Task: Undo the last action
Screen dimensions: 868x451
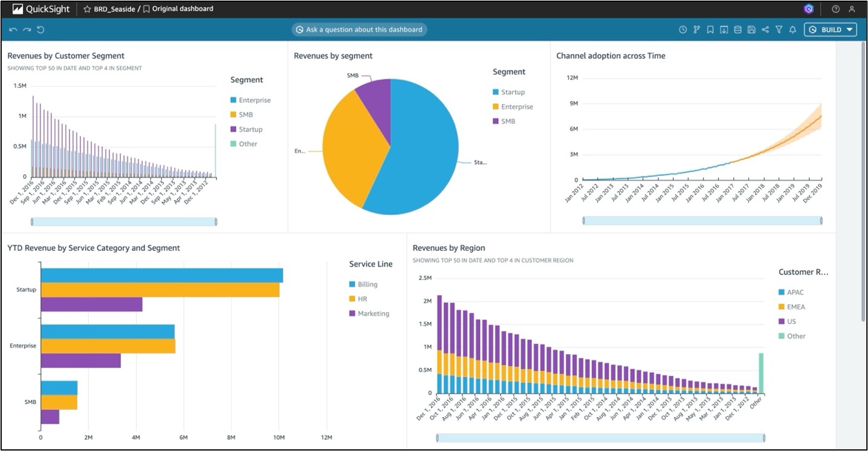Action: point(13,30)
